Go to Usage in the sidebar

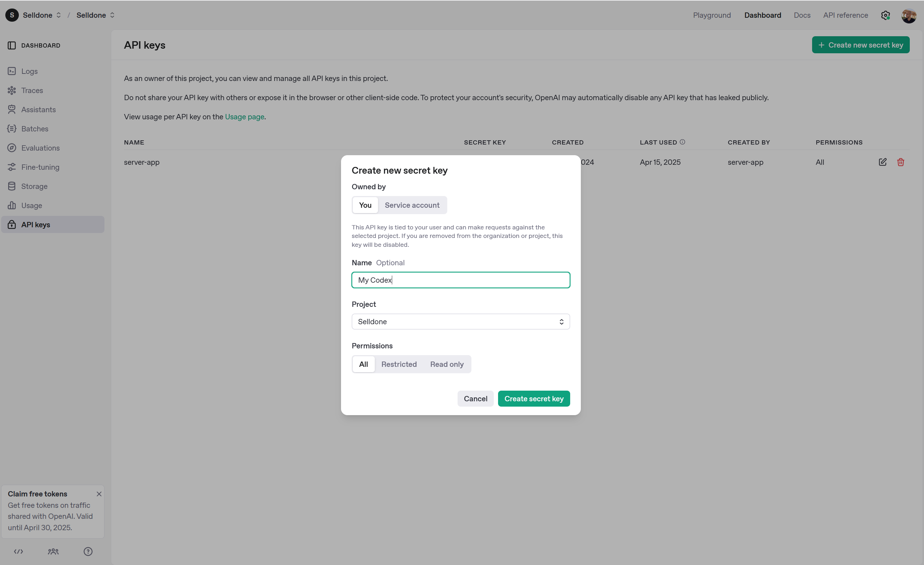53,205
